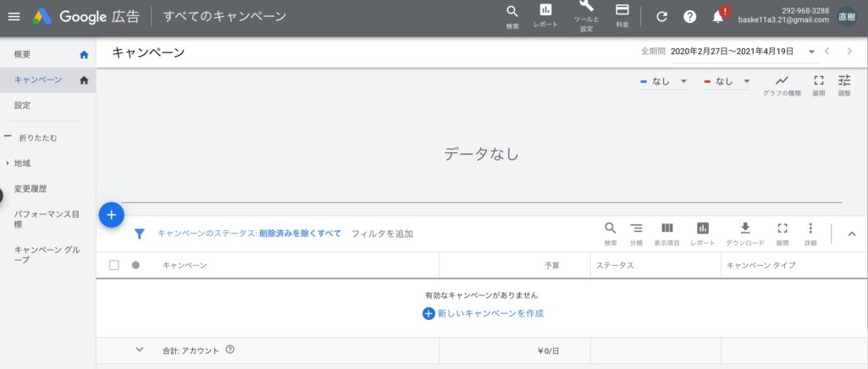The height and width of the screenshot is (369, 868).
Task: Go to previous date period arrow
Action: [827, 52]
